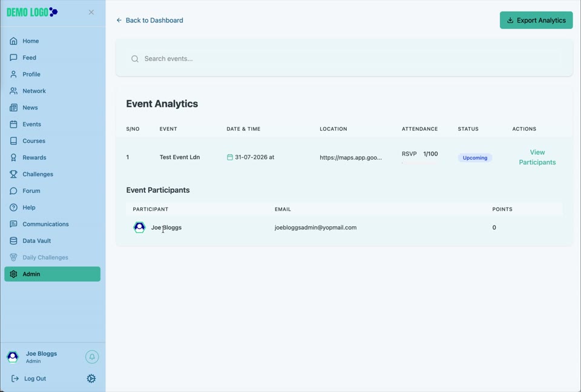This screenshot has height=392, width=581.
Task: Click Back to Dashboard link
Action: pos(149,20)
